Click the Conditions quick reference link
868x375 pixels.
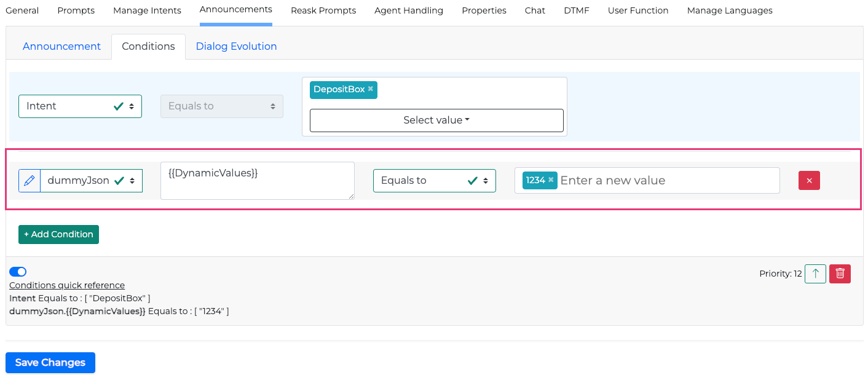tap(67, 285)
